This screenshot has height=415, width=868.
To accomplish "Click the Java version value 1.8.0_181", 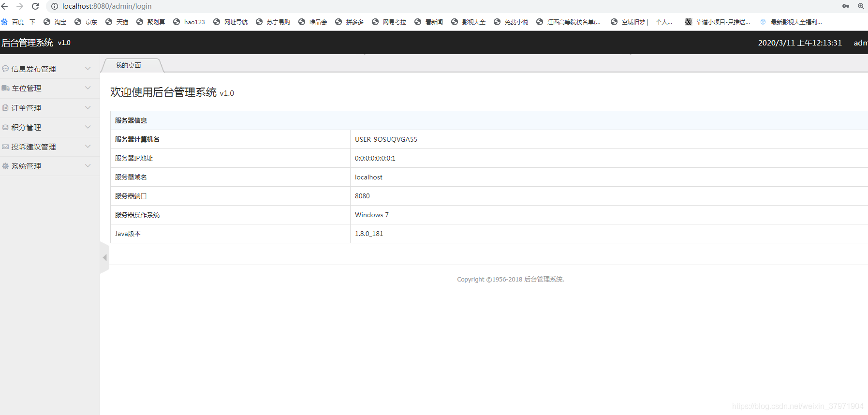I will coord(369,234).
